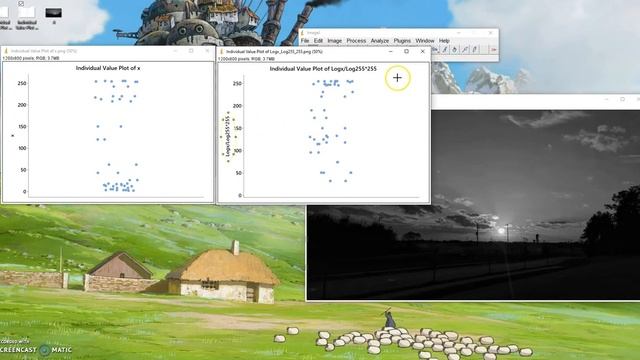This screenshot has width=640, height=360.
Task: Open the Analyze menu in ImageJ
Action: (380, 41)
